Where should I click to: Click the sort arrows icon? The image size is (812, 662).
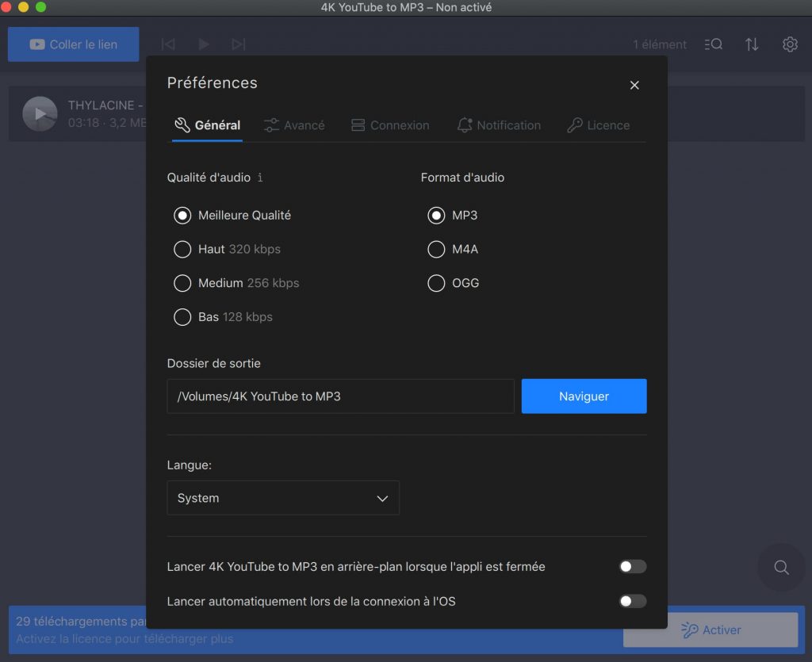[752, 44]
